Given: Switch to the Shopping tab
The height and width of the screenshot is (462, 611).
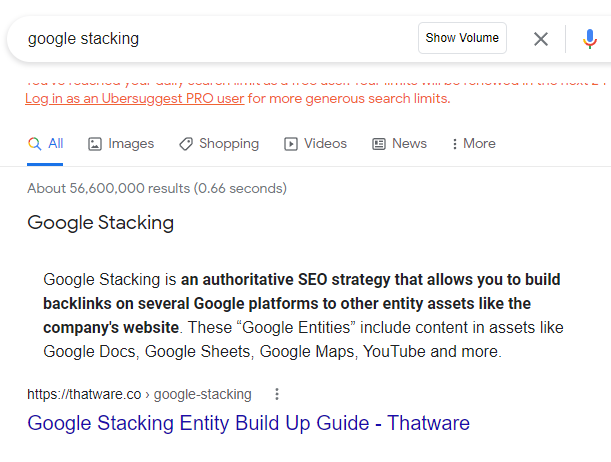Looking at the screenshot, I should click(x=219, y=144).
